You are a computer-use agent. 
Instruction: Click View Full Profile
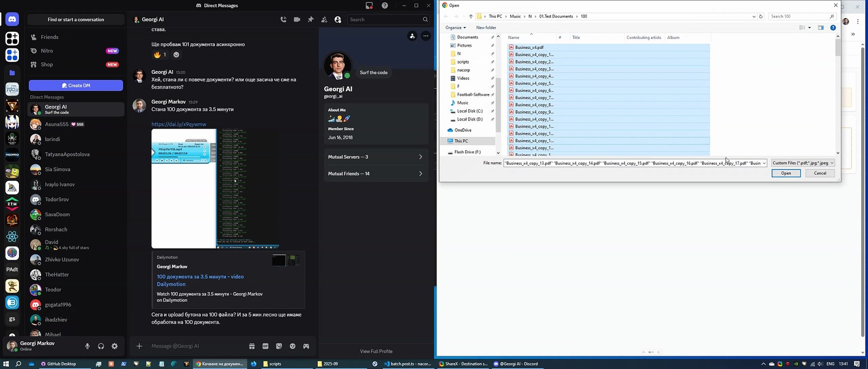(x=376, y=352)
